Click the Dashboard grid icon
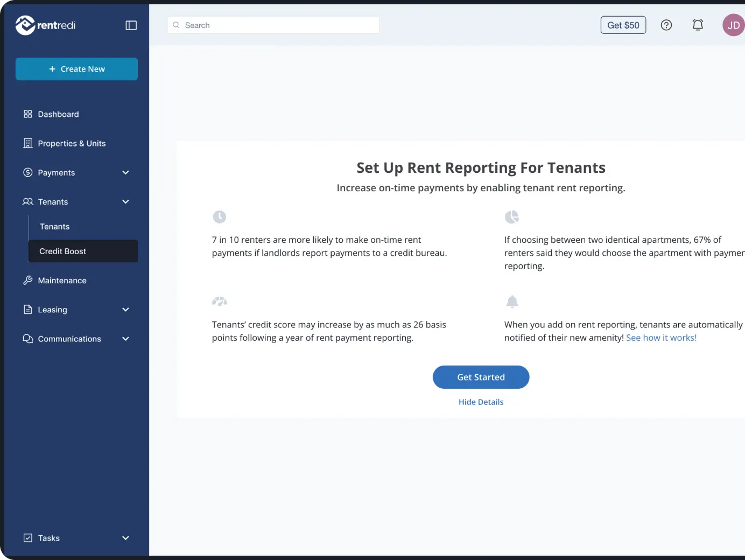The image size is (745, 560). coord(28,114)
